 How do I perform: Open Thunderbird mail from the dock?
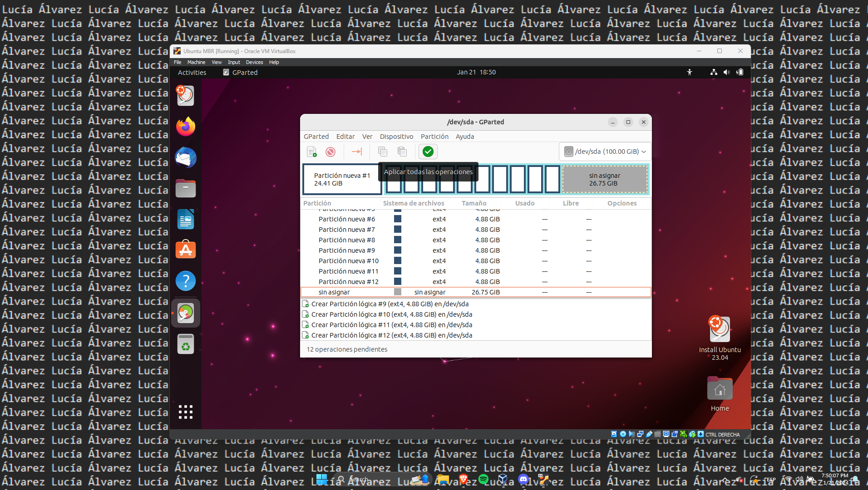tap(186, 158)
